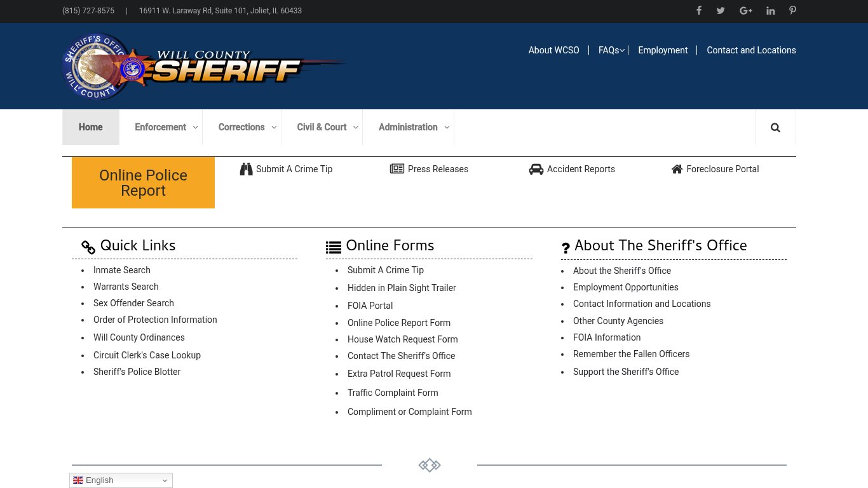
Task: Click the Will County Sheriff logo
Action: click(205, 66)
